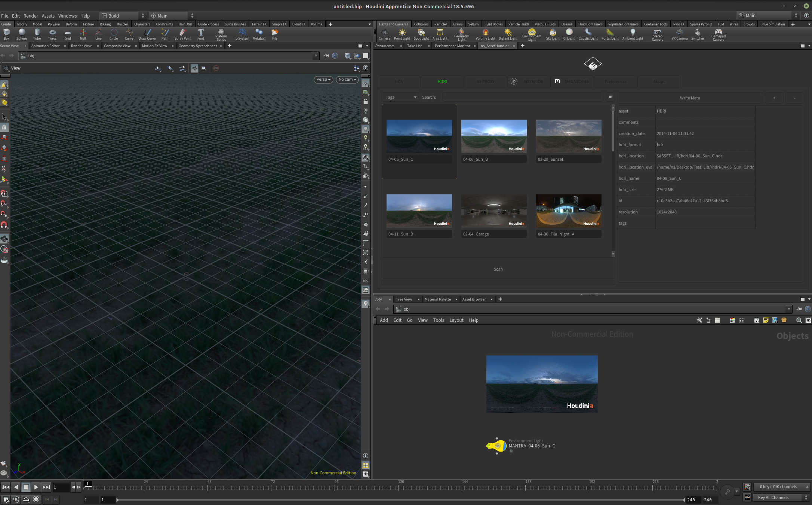Open the Persp viewport dropdown
The width and height of the screenshot is (812, 505).
(x=323, y=80)
